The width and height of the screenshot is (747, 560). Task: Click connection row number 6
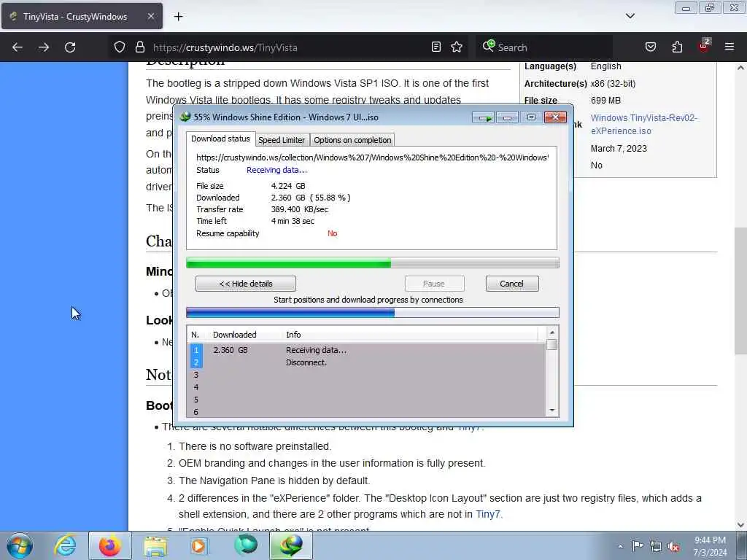click(x=196, y=412)
